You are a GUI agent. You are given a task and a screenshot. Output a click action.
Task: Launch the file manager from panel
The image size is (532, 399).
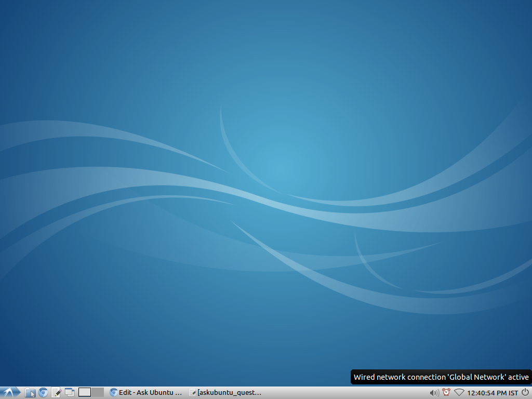click(x=30, y=393)
